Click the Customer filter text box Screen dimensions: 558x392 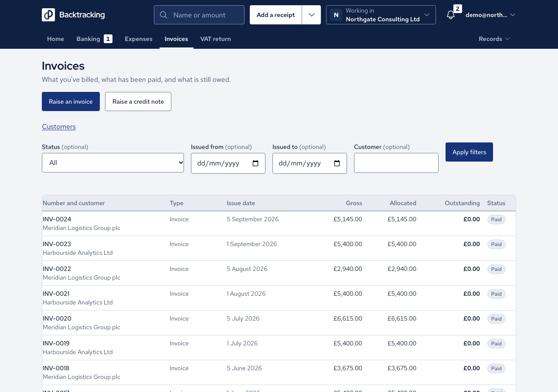tap(396, 163)
